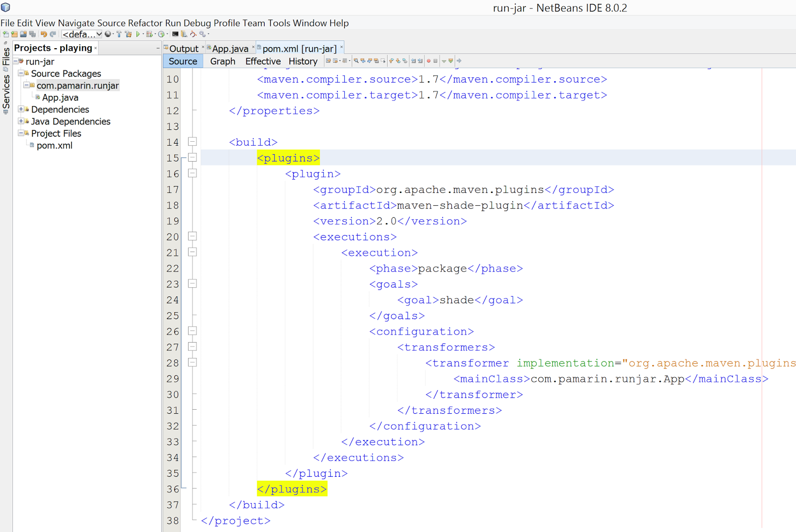Screen dimensions: 796x532
Task: Click the Previous Bookmark icon
Action: [392, 61]
